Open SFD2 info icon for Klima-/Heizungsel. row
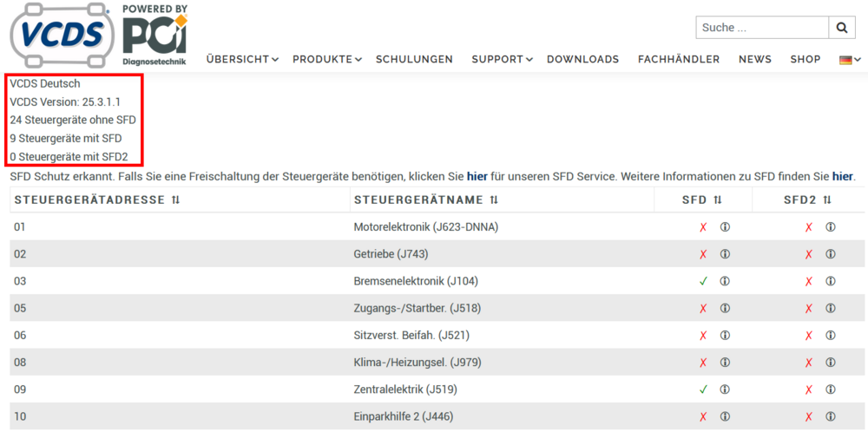 click(x=831, y=363)
